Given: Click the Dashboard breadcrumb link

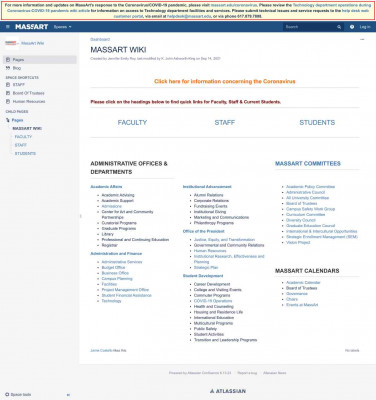Looking at the screenshot, I should [100, 39].
